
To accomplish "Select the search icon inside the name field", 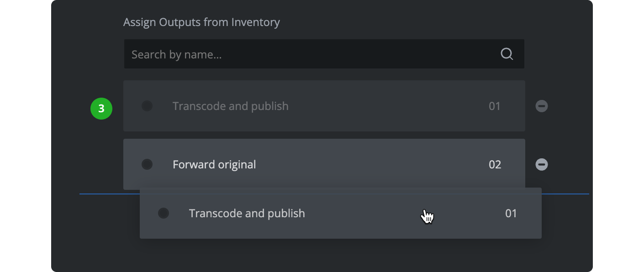I will point(506,54).
